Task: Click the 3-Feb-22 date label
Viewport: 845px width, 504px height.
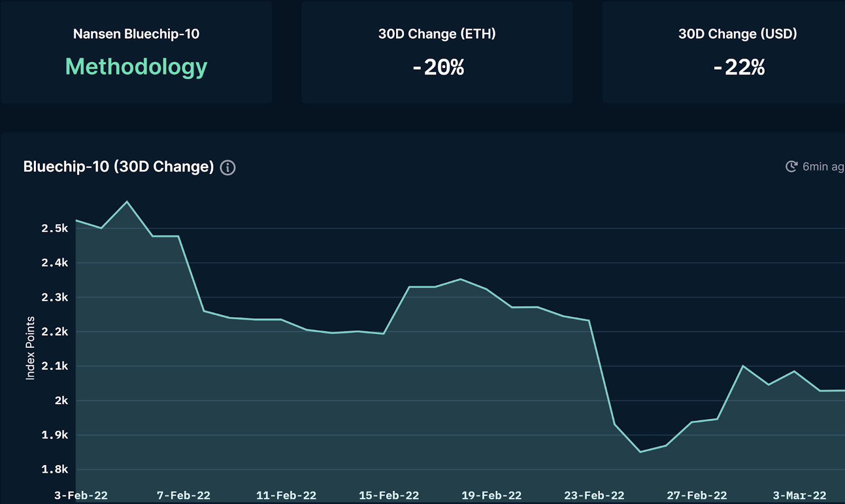Action: [x=81, y=496]
